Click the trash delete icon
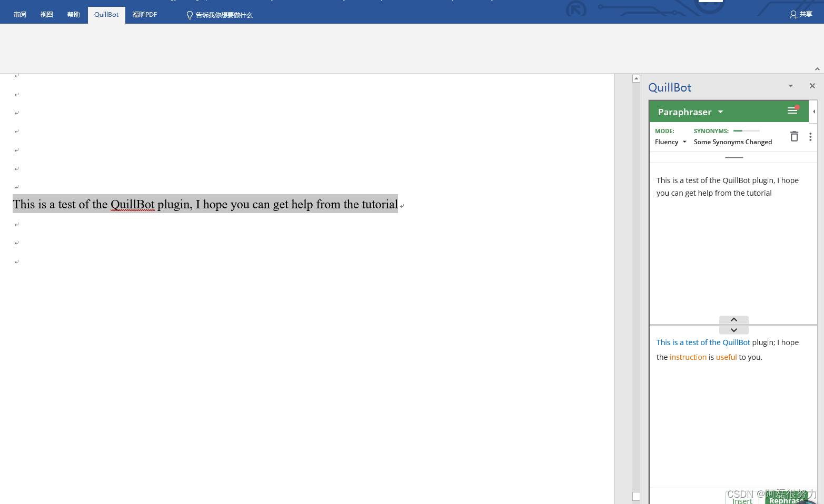The width and height of the screenshot is (824, 504). pyautogui.click(x=794, y=136)
